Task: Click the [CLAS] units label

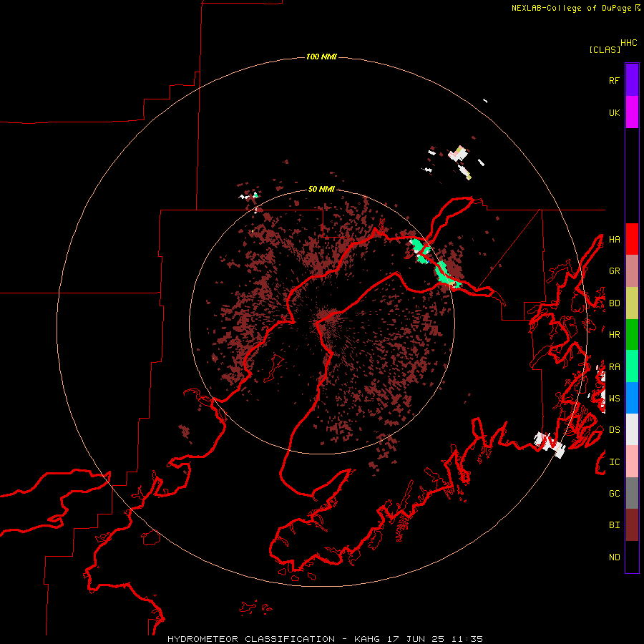Action: coord(605,49)
